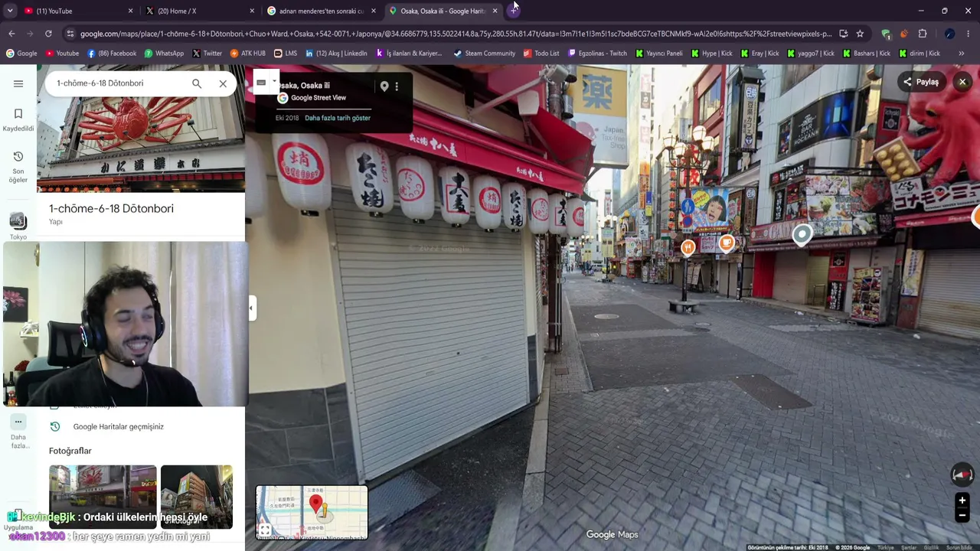Click the location pin icon in Street View card
This screenshot has width=980, height=551.
384,86
